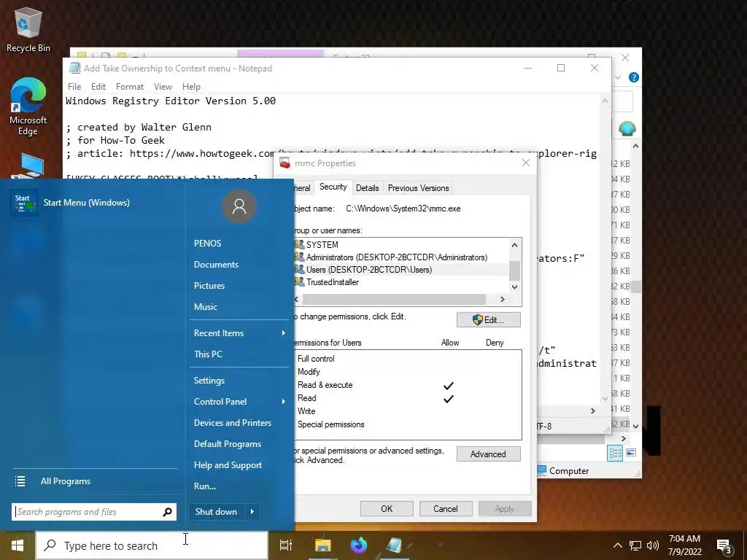Switch to Notepad taskbar icon
Screen dimensions: 747x560
(395, 545)
